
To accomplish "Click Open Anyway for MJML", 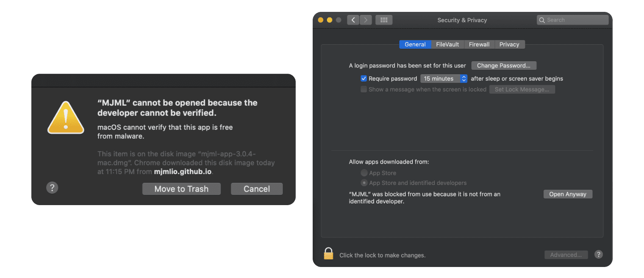I will (x=568, y=194).
